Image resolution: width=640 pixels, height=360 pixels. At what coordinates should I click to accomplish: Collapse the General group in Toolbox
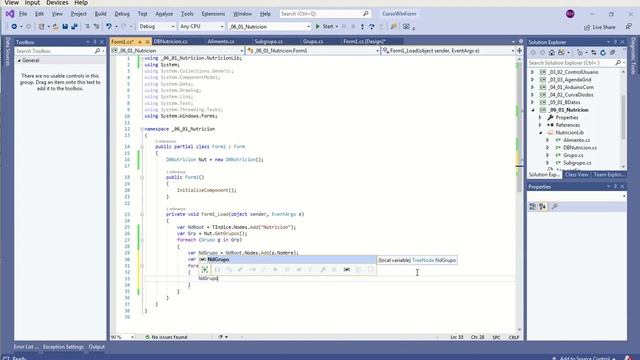19,60
